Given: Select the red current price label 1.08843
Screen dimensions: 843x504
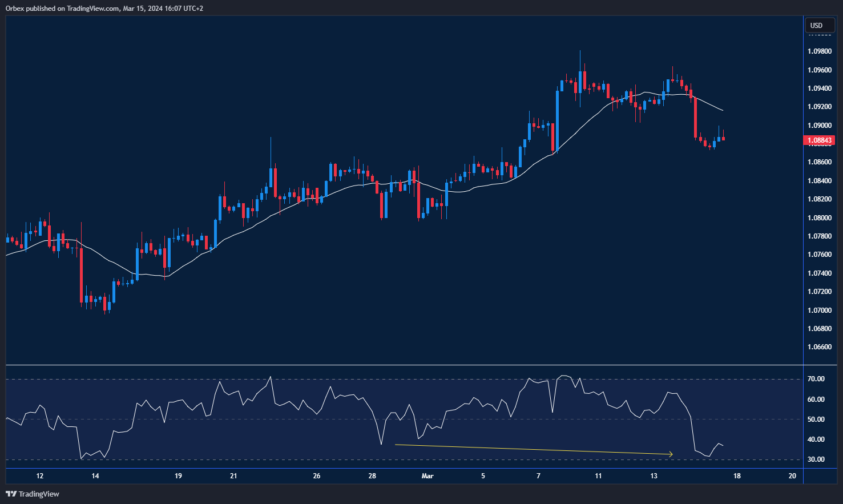Looking at the screenshot, I should pos(820,140).
